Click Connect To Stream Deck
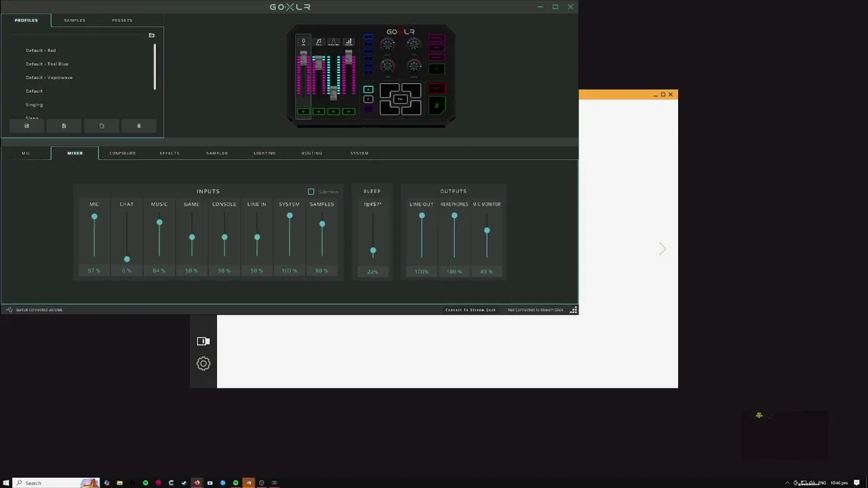868x488 pixels. [471, 310]
